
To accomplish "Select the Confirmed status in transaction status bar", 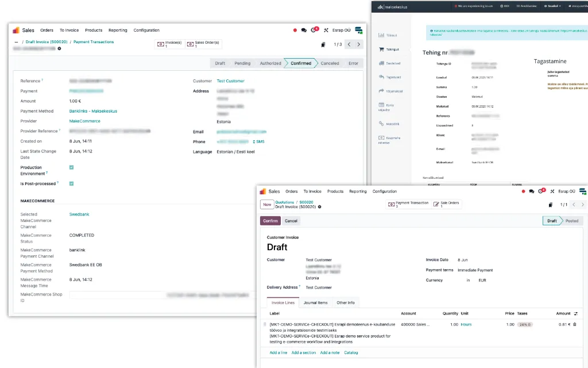I will pyautogui.click(x=301, y=63).
